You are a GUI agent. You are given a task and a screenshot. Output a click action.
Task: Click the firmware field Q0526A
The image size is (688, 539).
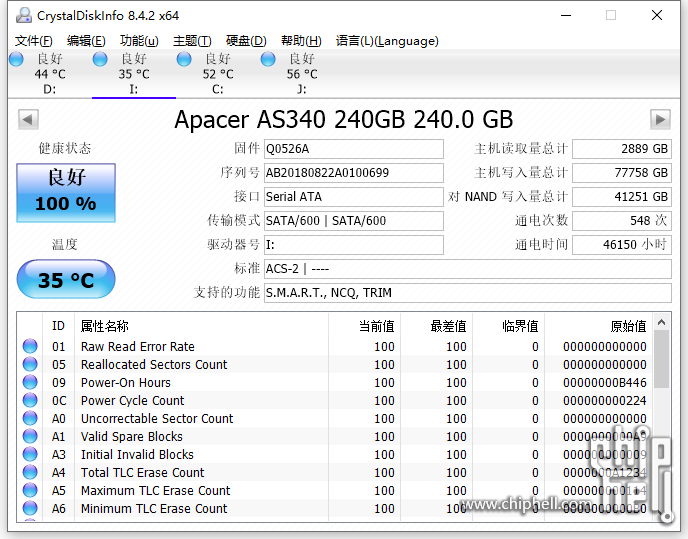(354, 149)
